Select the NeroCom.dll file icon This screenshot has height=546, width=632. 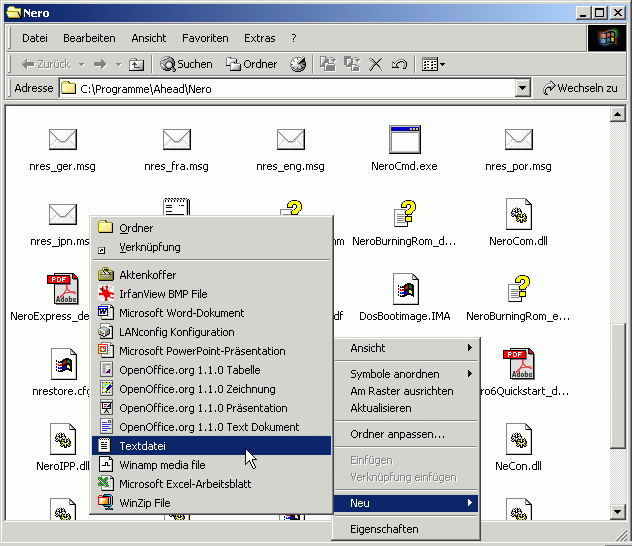click(x=519, y=214)
